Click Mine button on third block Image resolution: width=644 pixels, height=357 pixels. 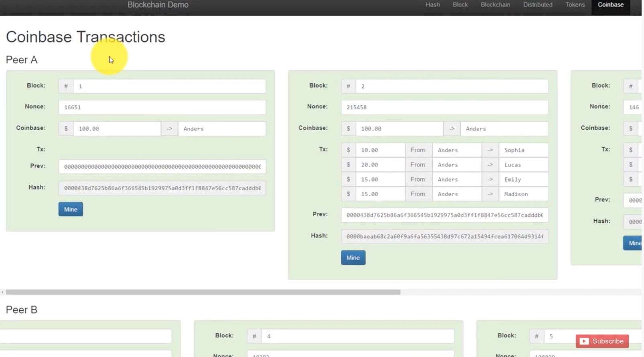pos(633,243)
